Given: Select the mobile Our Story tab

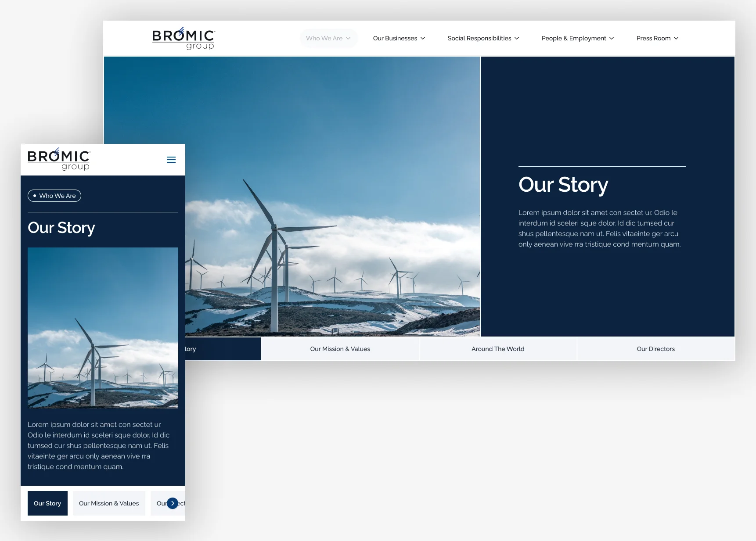Looking at the screenshot, I should pyautogui.click(x=47, y=503).
